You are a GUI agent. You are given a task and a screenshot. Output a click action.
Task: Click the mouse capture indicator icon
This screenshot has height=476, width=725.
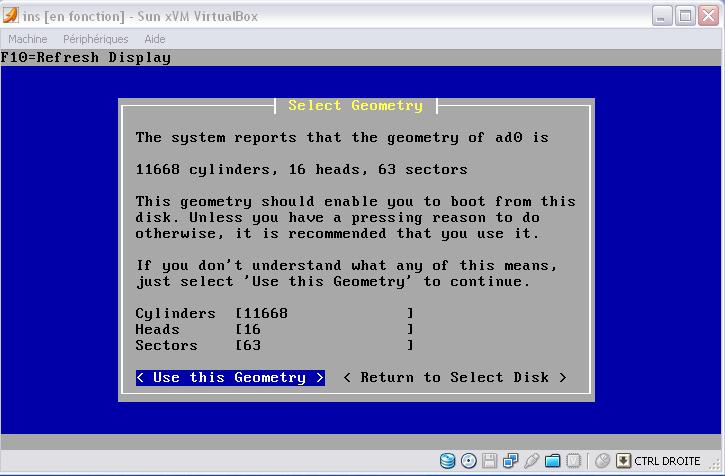(x=602, y=461)
